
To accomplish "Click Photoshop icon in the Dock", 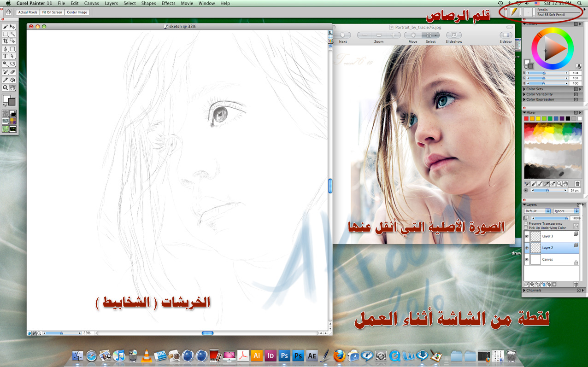I will (x=284, y=355).
